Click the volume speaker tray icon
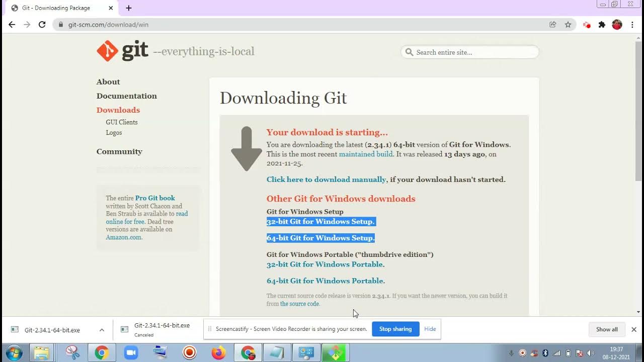 click(591, 353)
